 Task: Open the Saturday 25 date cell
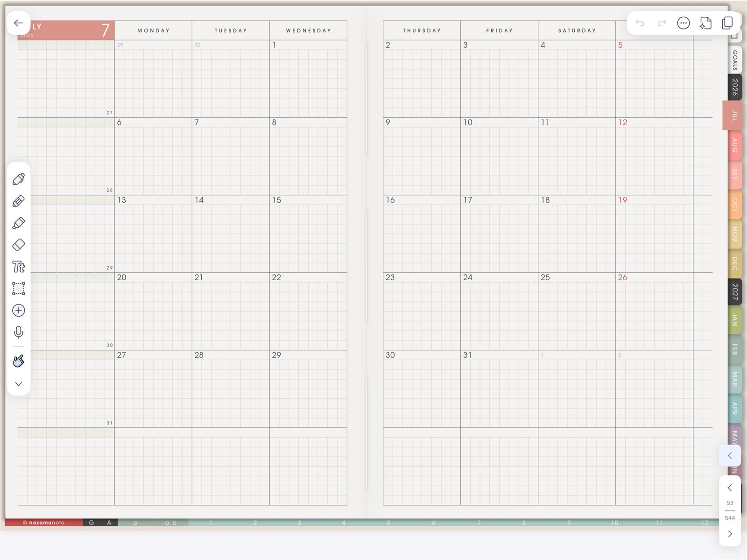point(577,311)
